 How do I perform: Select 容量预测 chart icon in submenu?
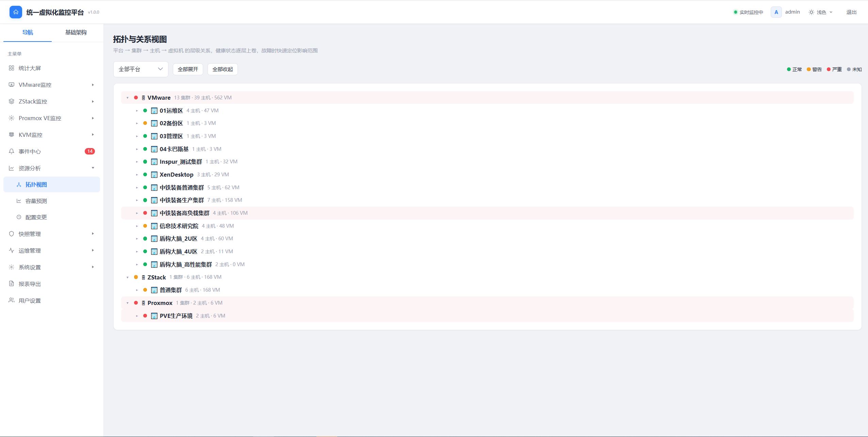19,201
